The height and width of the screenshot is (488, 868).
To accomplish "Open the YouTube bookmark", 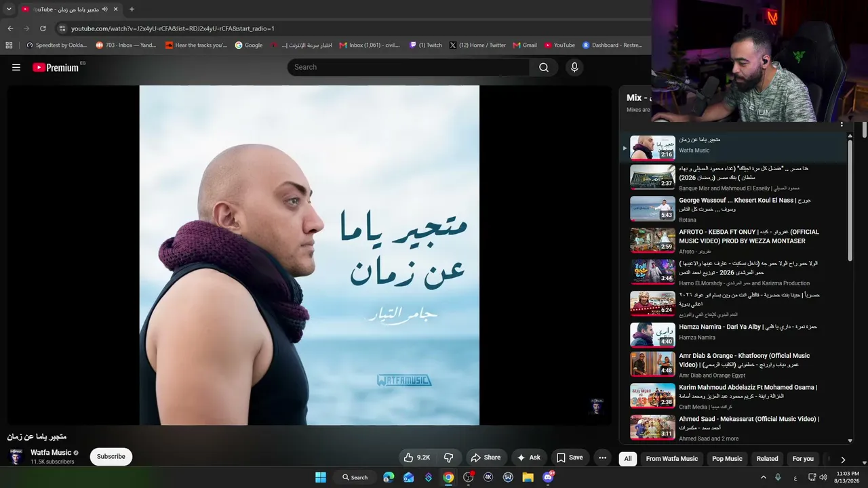I will 559,45.
